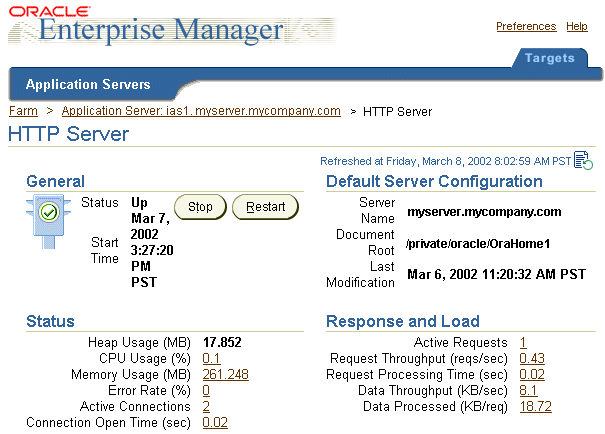The height and width of the screenshot is (434, 605).
Task: Click the General section heading
Action: point(56,181)
